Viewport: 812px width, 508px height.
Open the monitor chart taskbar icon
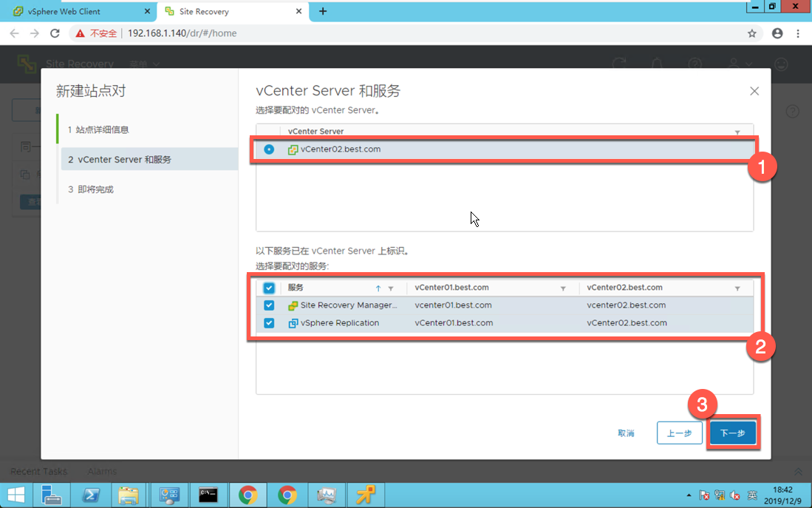(x=327, y=495)
